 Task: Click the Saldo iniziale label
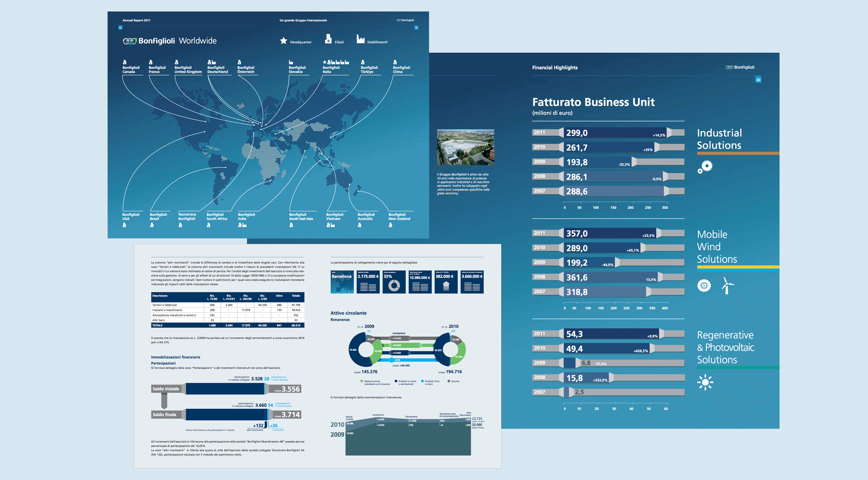(x=166, y=389)
